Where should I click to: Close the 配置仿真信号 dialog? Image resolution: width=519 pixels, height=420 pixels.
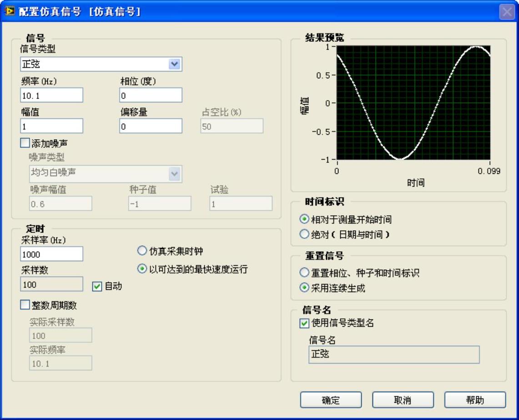click(x=507, y=12)
